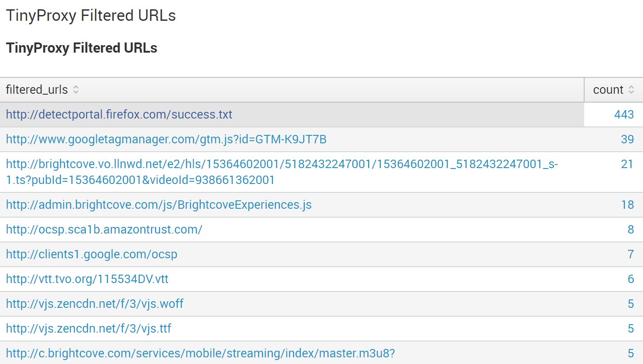
Task: Select the clients1.google.com/ocsp entry
Action: [92, 254]
